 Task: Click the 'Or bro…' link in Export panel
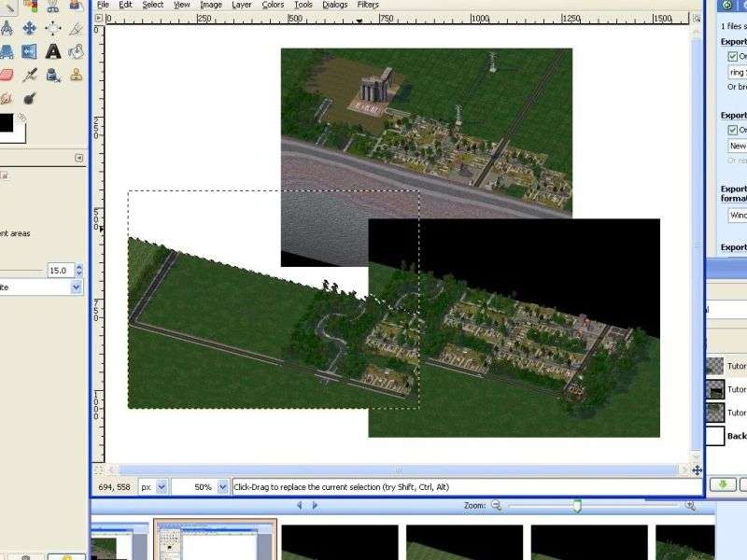point(737,87)
